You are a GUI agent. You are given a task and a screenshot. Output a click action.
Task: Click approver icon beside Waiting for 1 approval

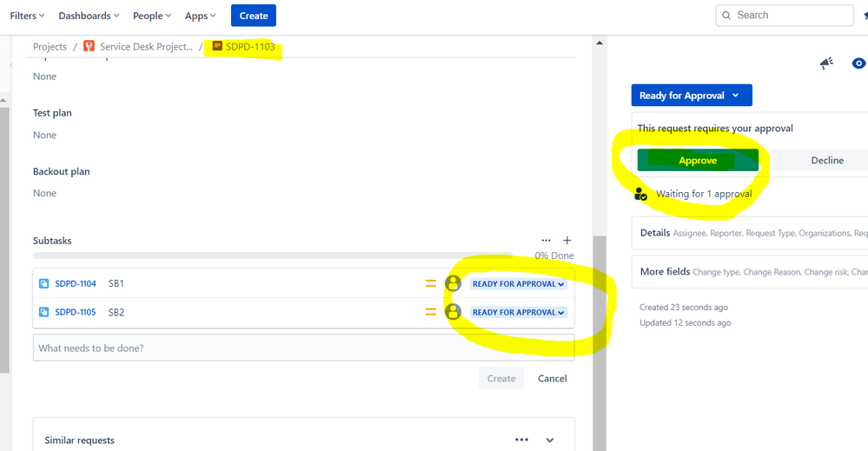click(x=640, y=194)
